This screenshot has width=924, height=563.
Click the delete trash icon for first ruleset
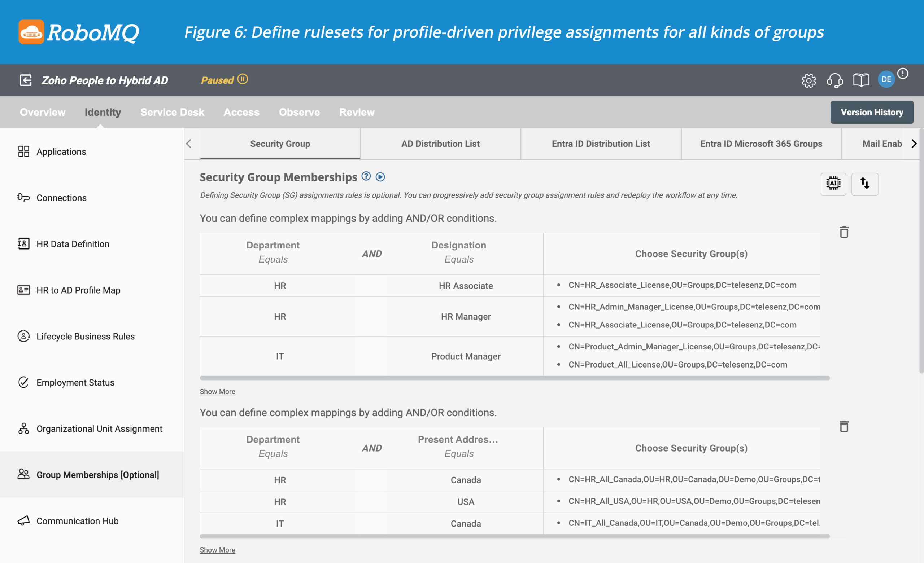pyautogui.click(x=844, y=232)
